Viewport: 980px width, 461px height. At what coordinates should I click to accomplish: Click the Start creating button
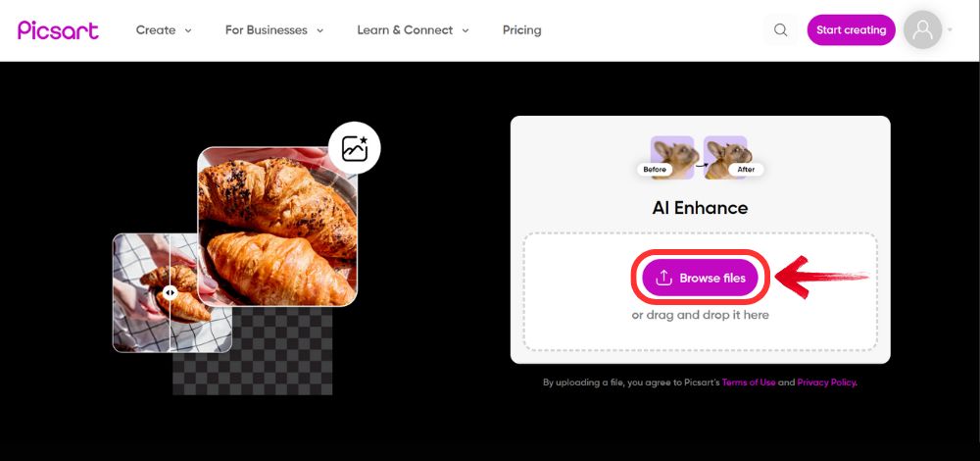point(852,30)
